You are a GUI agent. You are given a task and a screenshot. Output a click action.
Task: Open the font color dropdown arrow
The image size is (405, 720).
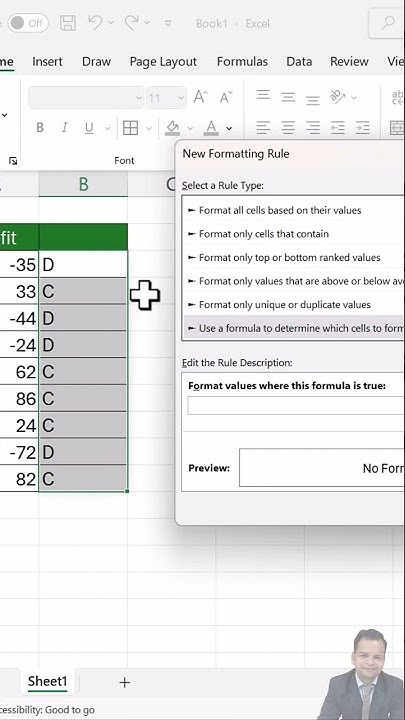pyautogui.click(x=229, y=128)
